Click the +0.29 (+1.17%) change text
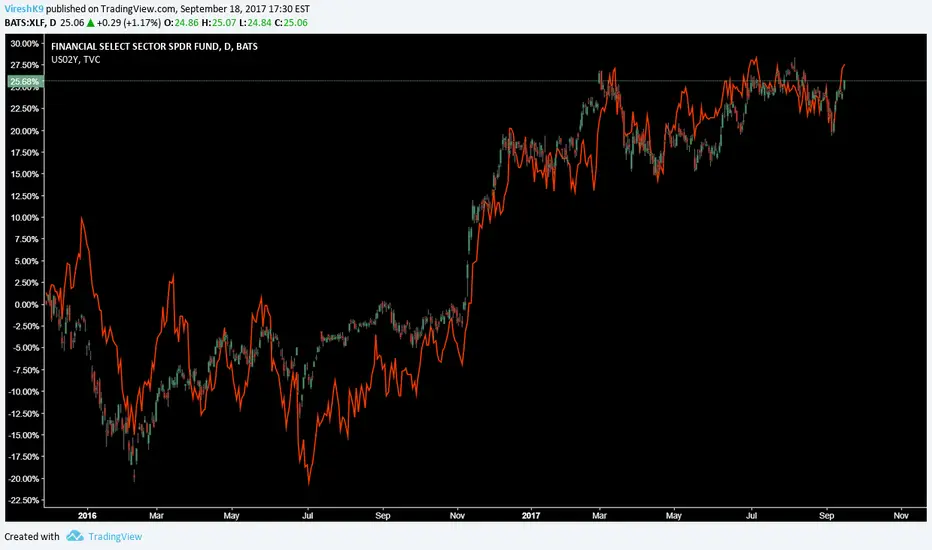932x550 pixels. (x=129, y=23)
